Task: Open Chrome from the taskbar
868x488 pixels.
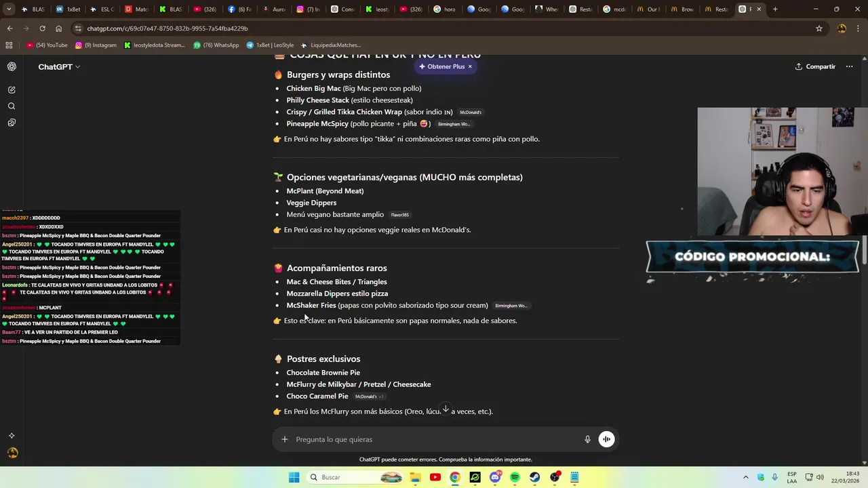Action: pyautogui.click(x=455, y=477)
